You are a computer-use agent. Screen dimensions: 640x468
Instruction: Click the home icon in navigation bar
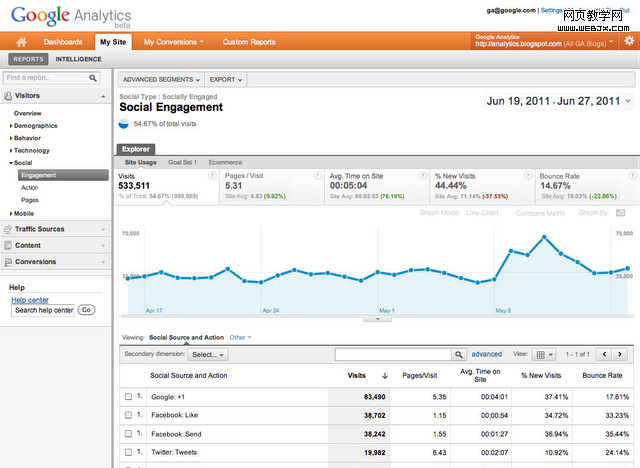(21, 42)
